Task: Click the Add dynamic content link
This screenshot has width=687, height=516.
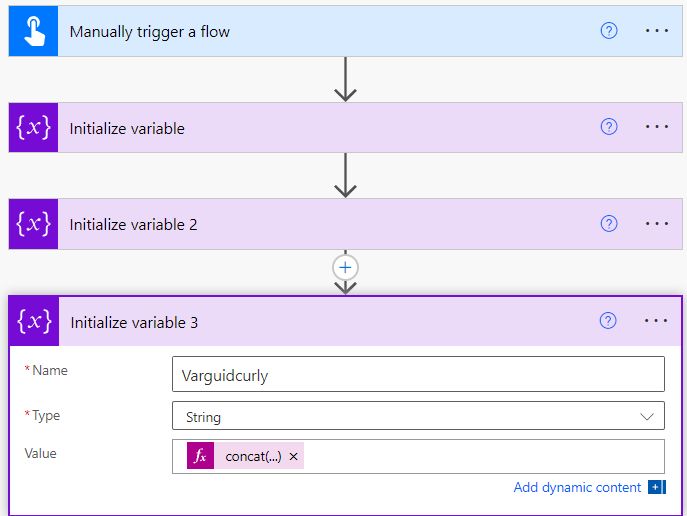Action: [x=577, y=487]
